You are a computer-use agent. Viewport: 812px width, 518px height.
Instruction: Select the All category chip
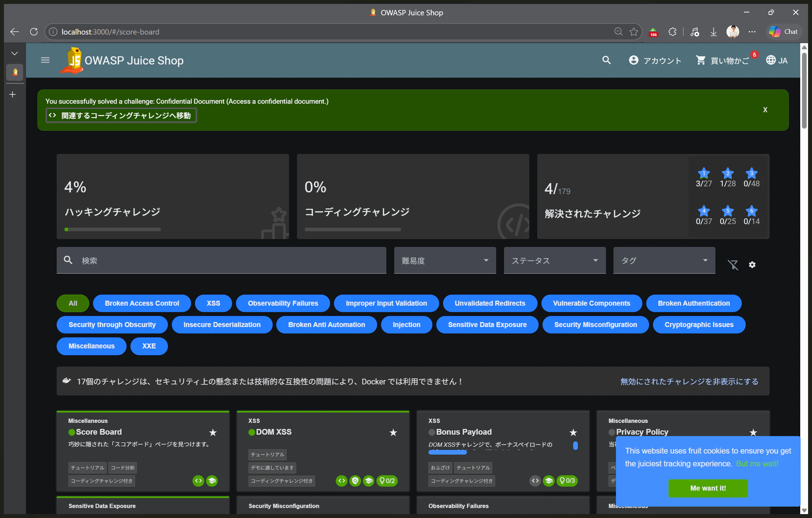(x=73, y=303)
